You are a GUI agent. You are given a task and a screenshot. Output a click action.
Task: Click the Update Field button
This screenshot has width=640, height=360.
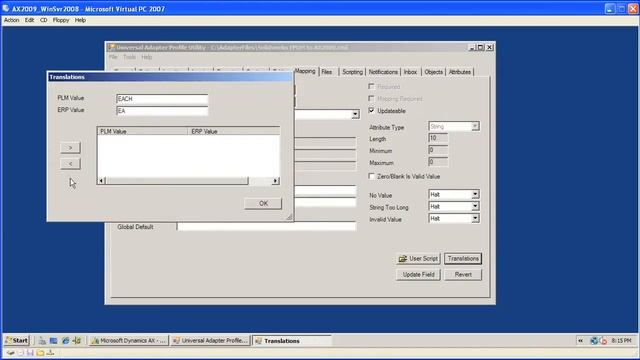[x=418, y=275]
